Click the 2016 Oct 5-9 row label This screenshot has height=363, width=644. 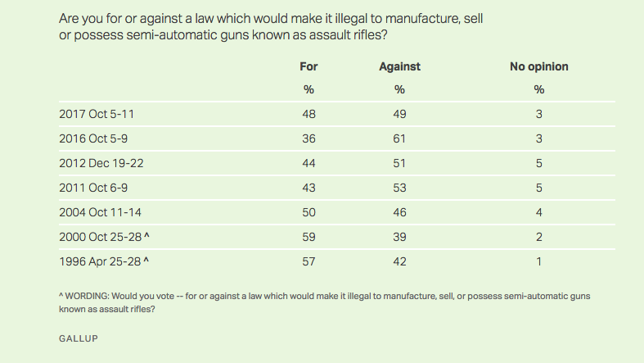(93, 138)
